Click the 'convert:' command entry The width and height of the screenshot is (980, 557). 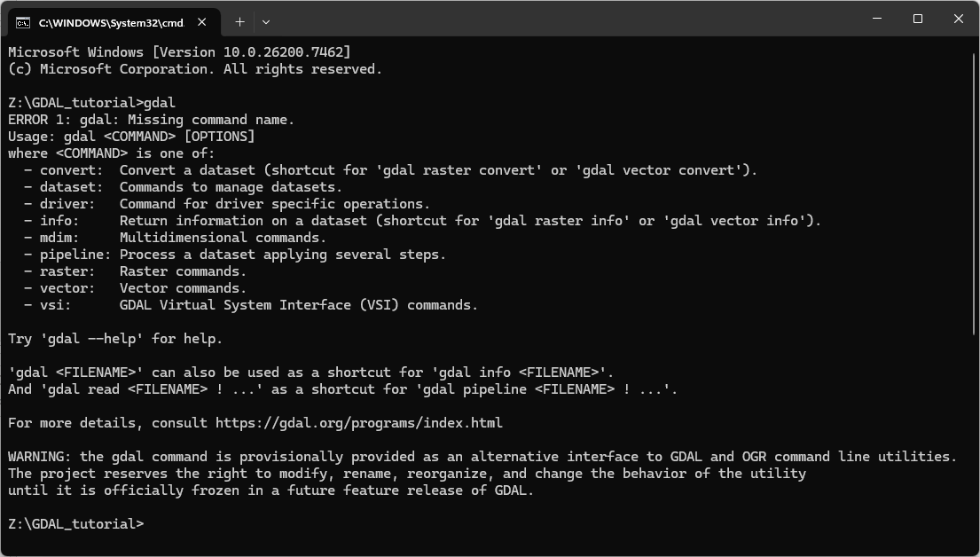[72, 170]
